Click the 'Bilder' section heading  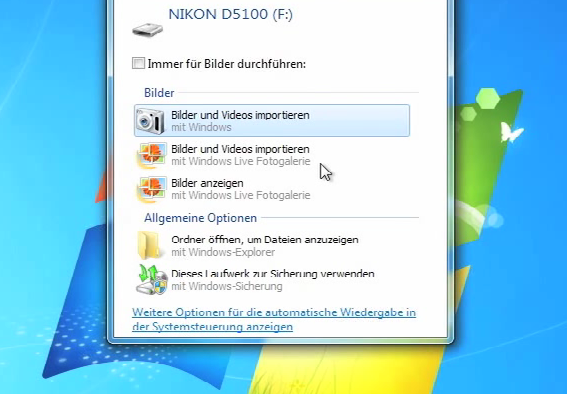pyautogui.click(x=159, y=93)
